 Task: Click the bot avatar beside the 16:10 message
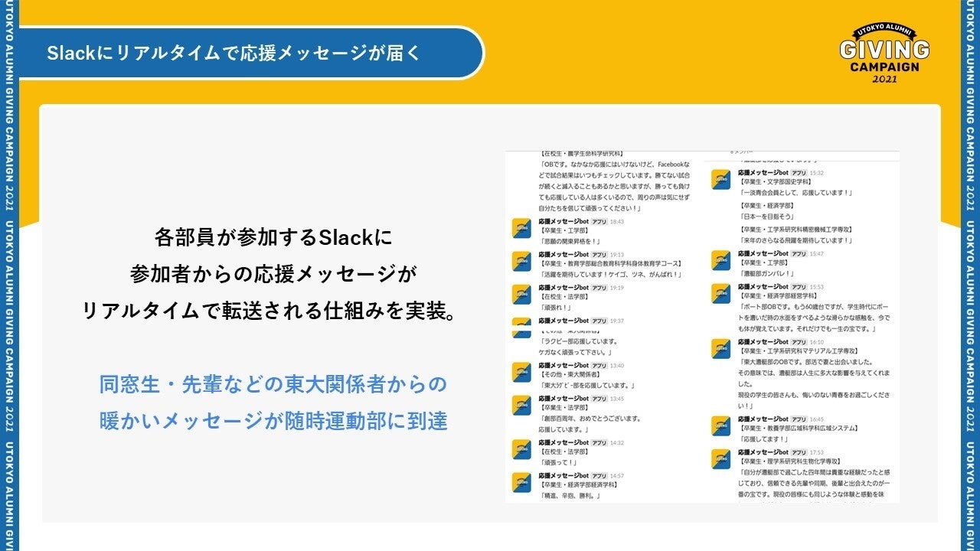pos(720,348)
